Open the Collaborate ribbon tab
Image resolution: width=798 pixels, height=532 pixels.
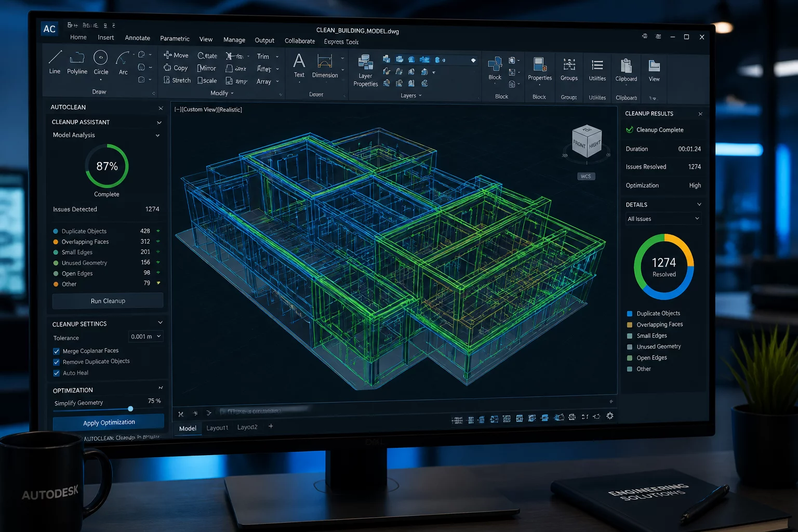300,41
